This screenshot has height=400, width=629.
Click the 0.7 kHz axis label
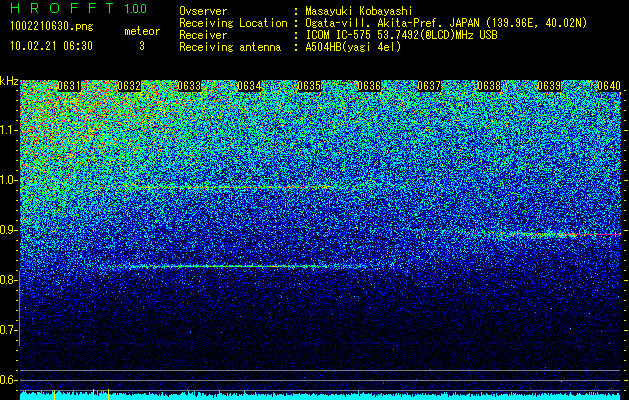pos(8,330)
